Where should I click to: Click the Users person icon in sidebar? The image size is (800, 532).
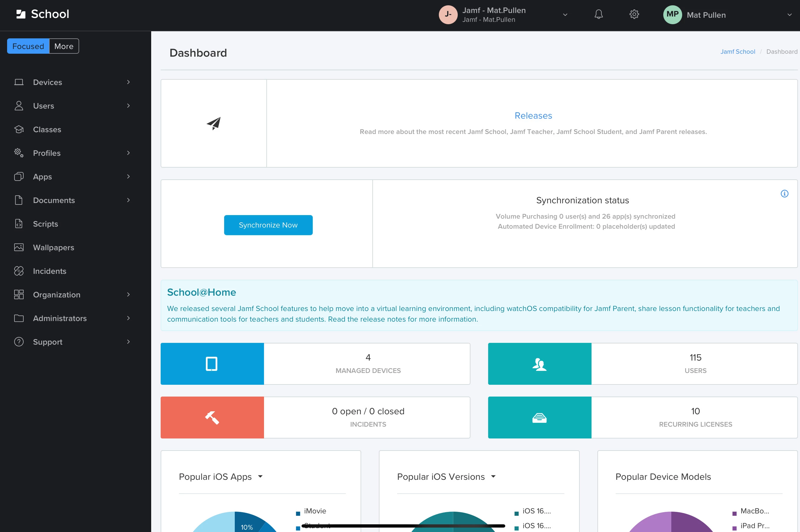point(19,106)
